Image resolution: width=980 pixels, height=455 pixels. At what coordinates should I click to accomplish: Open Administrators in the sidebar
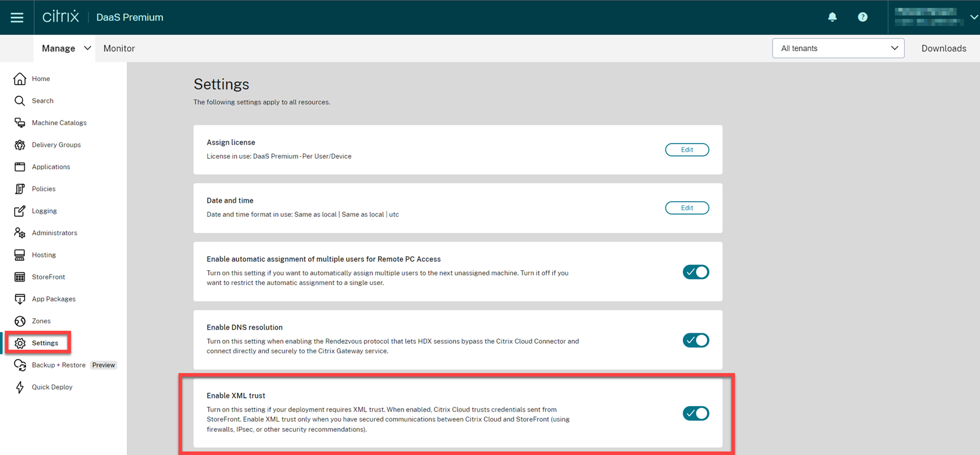[55, 233]
